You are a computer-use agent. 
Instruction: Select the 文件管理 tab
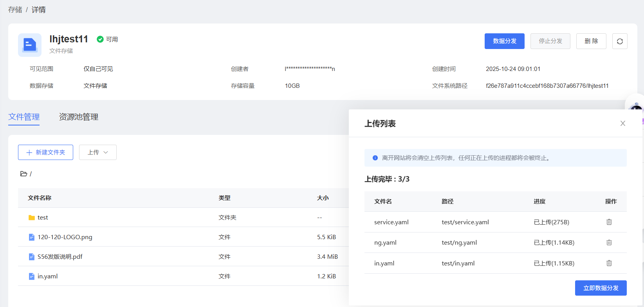pyautogui.click(x=24, y=117)
